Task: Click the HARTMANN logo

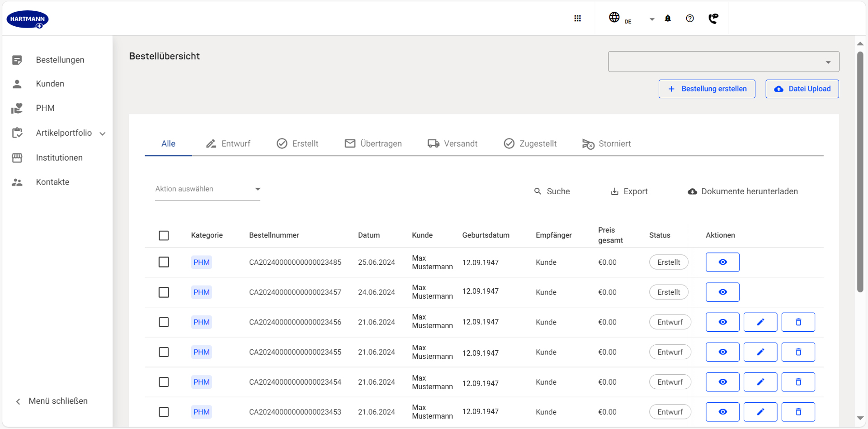Action: [x=28, y=19]
